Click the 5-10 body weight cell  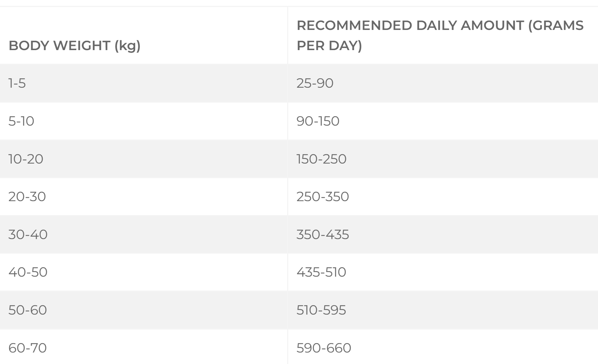(21, 121)
